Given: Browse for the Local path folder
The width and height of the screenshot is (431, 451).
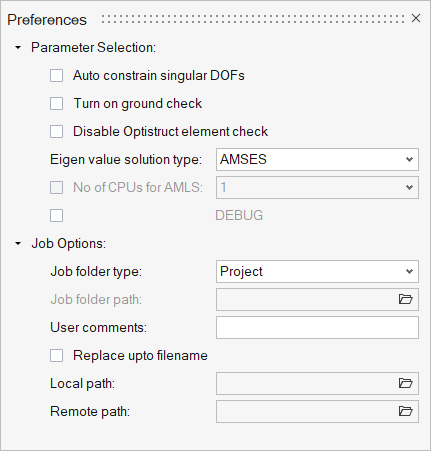Looking at the screenshot, I should 406,383.
